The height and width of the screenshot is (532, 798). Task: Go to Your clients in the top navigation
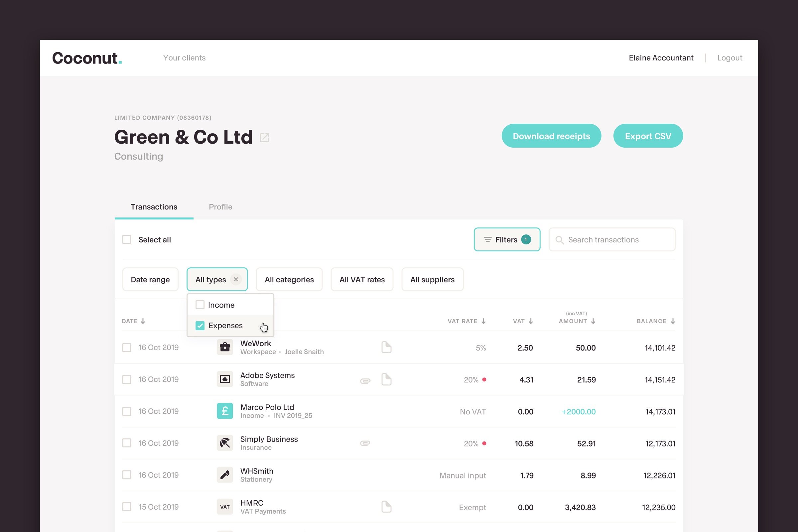(184, 58)
